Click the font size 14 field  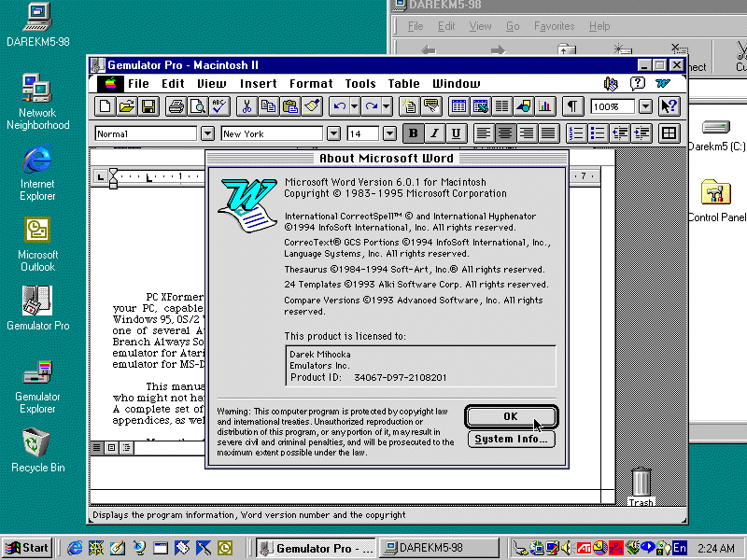(363, 133)
